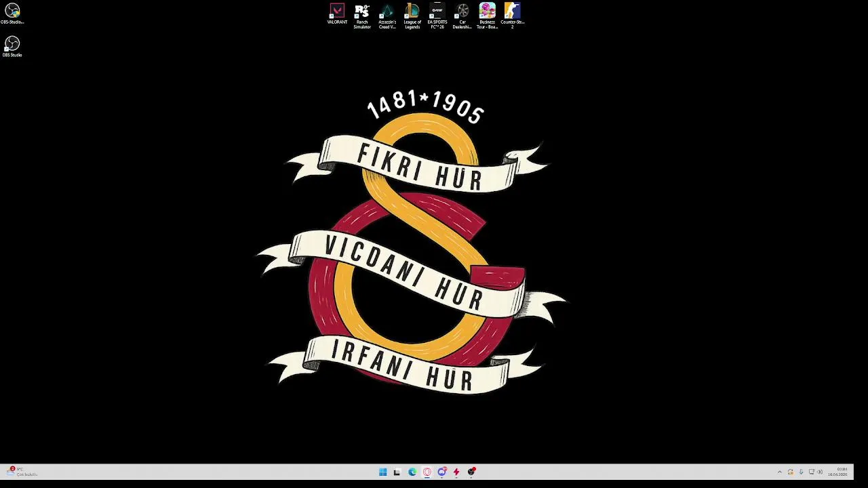Click the orange sync tray icon
Image resolution: width=868 pixels, height=488 pixels.
[790, 472]
